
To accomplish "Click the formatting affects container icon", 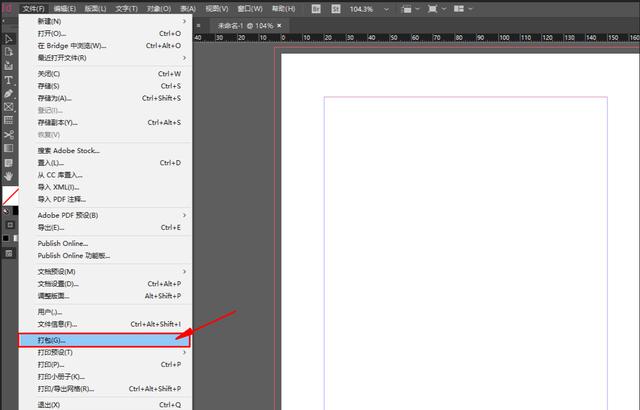I will pos(10,225).
